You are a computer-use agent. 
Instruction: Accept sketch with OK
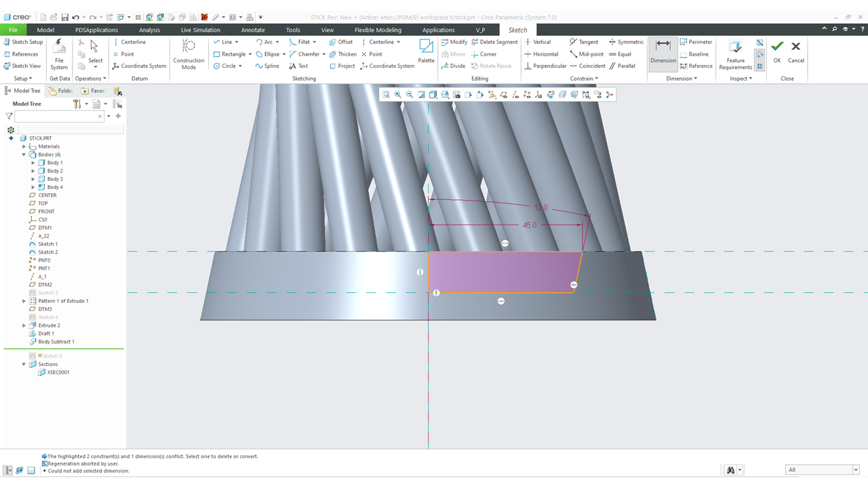(x=777, y=52)
